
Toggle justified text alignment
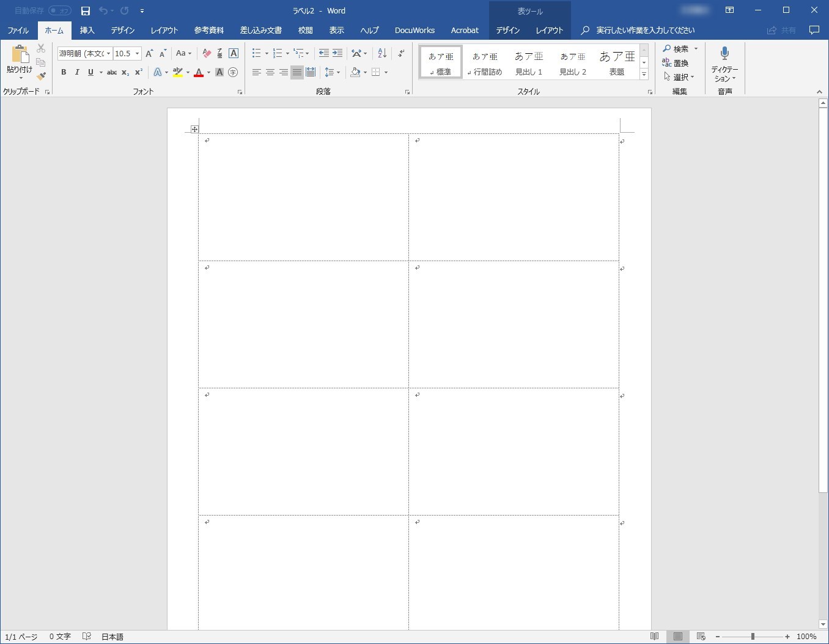[297, 72]
